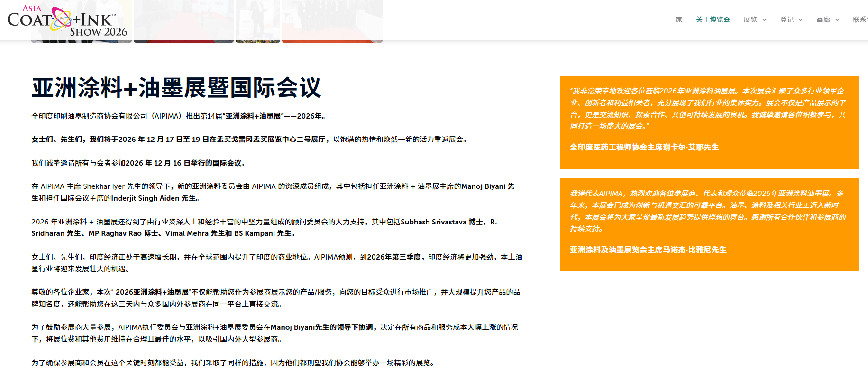
Task: Click bold text 2026 年 12 月 16 日举行的国际会议
Action: [x=183, y=163]
